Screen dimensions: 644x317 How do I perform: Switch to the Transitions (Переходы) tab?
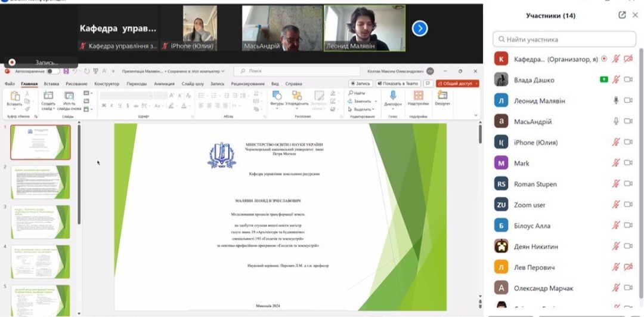(x=137, y=84)
